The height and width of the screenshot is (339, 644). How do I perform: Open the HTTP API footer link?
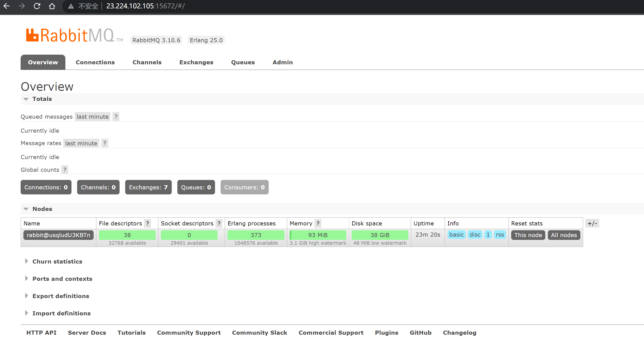[x=41, y=333]
